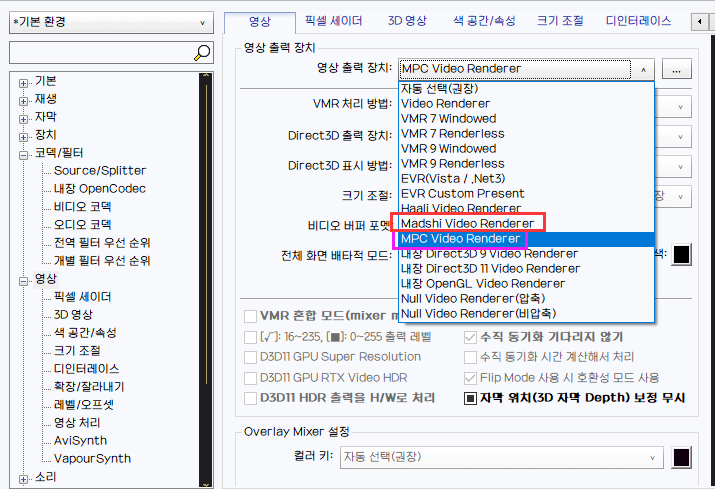The height and width of the screenshot is (489, 715).
Task: Open the 컬러 키 dropdown
Action: pos(503,457)
